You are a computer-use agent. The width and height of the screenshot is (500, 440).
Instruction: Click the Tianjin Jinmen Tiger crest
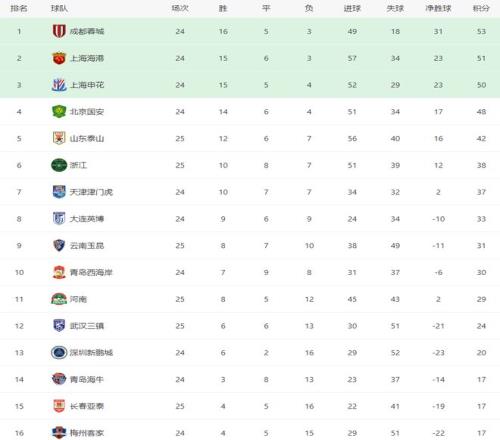(x=59, y=192)
